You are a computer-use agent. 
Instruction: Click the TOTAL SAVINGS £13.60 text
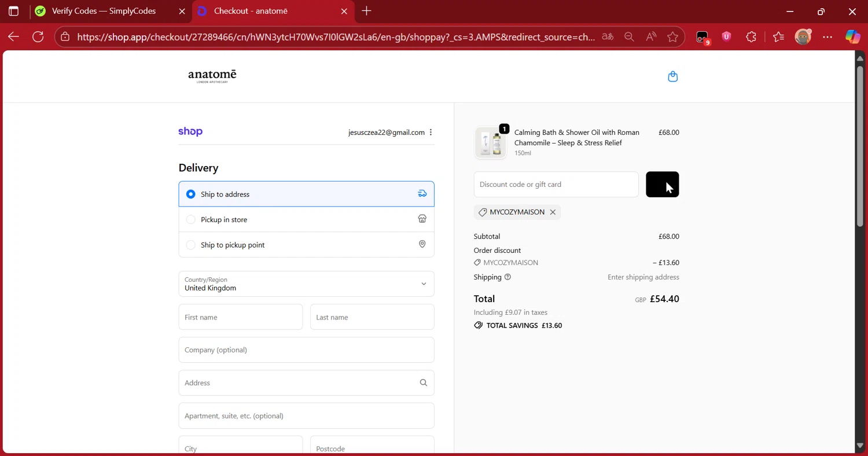tap(524, 325)
